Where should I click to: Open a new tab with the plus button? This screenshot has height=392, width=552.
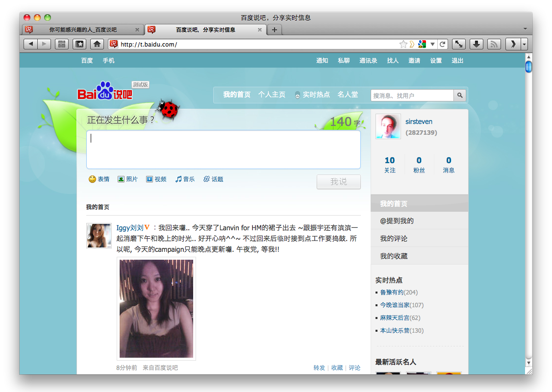(274, 30)
